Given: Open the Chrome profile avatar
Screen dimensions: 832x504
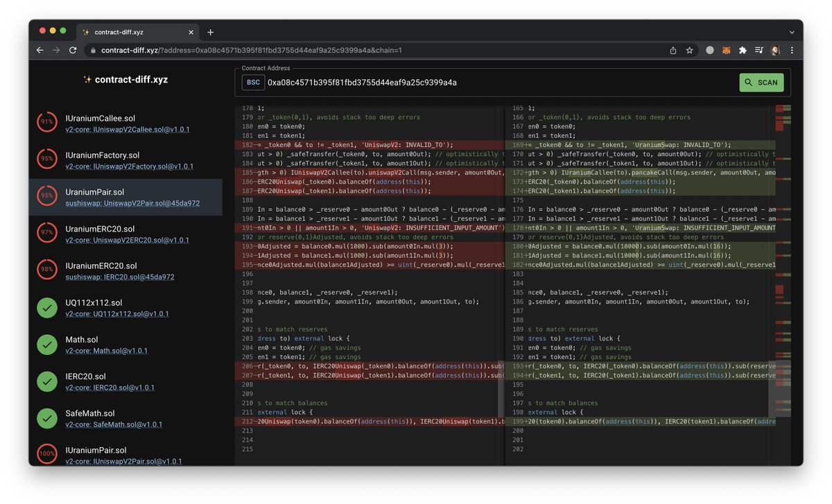Looking at the screenshot, I should (x=776, y=51).
